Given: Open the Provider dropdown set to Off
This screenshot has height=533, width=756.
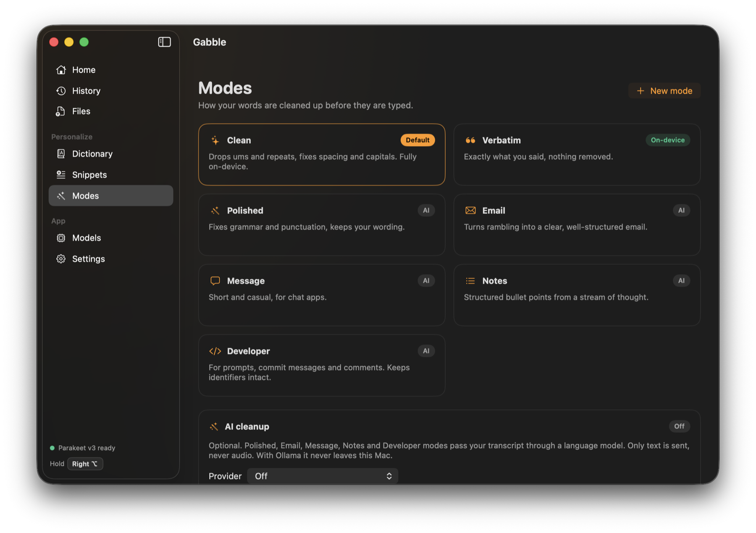Looking at the screenshot, I should [323, 476].
